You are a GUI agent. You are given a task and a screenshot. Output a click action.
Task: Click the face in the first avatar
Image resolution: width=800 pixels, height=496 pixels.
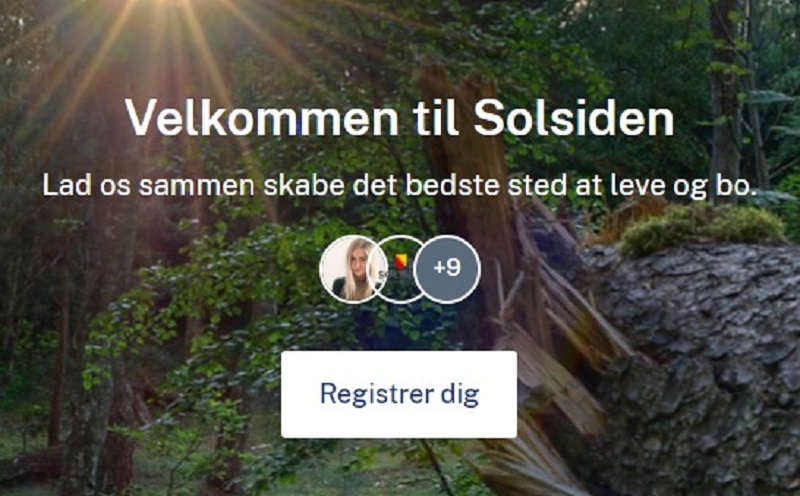(x=358, y=260)
